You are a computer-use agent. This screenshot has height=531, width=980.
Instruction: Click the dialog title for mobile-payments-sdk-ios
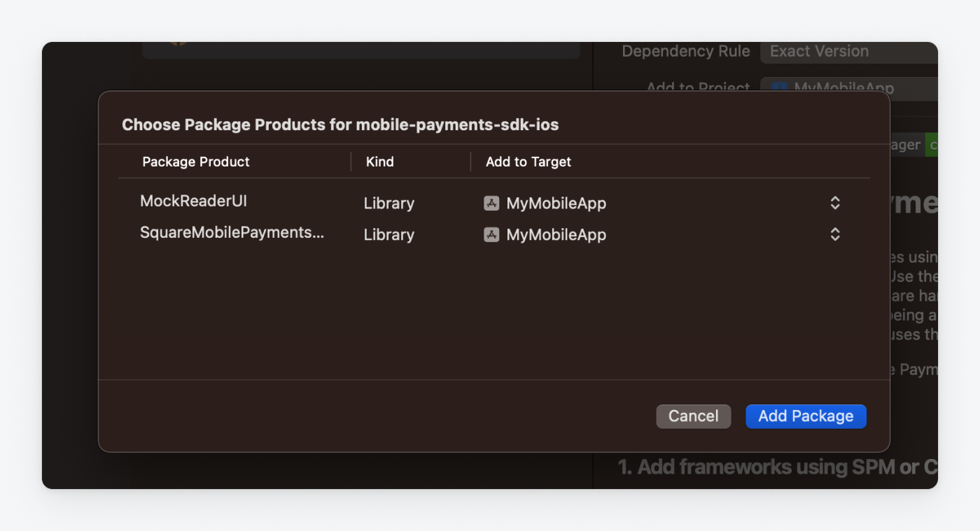(340, 125)
